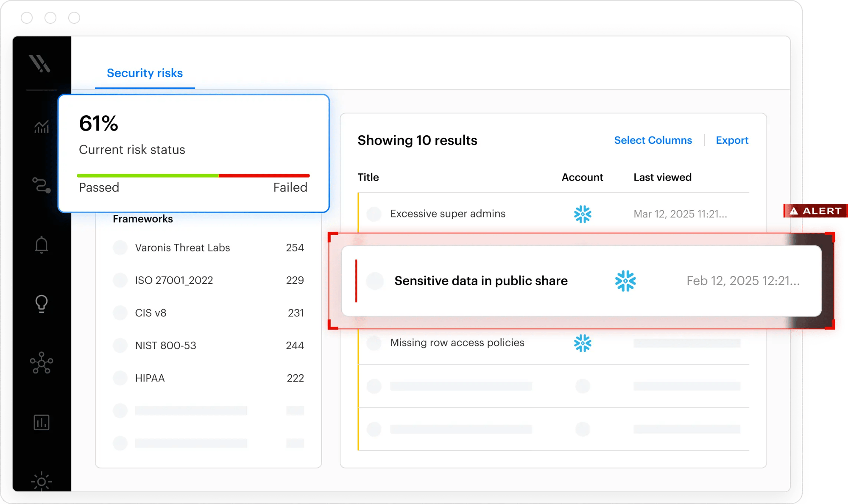Viewport: 848px width, 504px height.
Task: Click Snowflake icon beside Excessive super admins
Action: pyautogui.click(x=583, y=214)
